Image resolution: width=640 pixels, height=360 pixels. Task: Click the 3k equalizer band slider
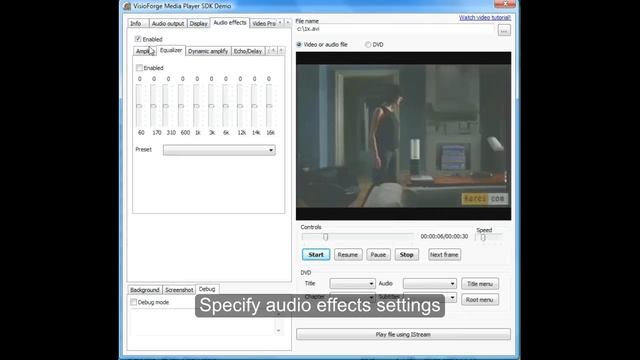(x=211, y=106)
